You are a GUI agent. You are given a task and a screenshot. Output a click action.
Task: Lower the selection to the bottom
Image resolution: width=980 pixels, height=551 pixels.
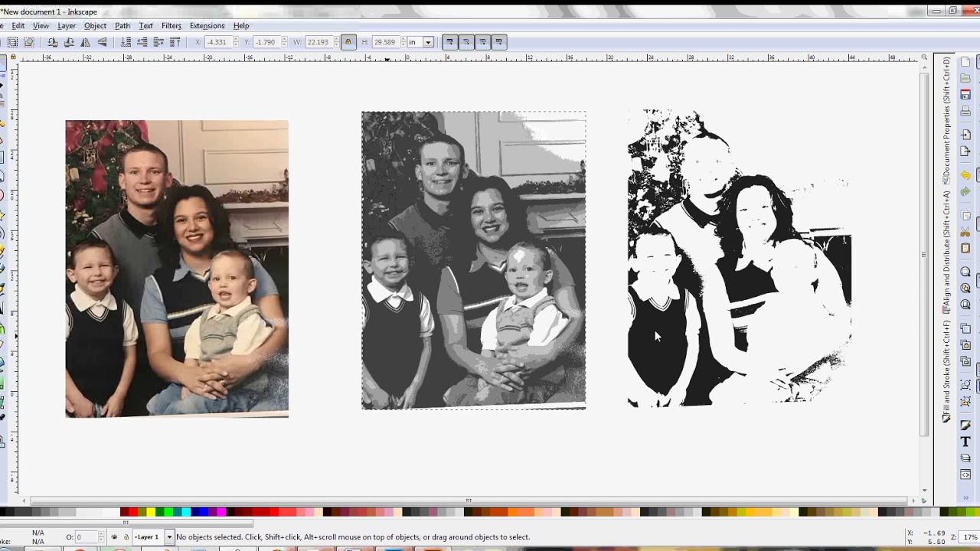[126, 42]
